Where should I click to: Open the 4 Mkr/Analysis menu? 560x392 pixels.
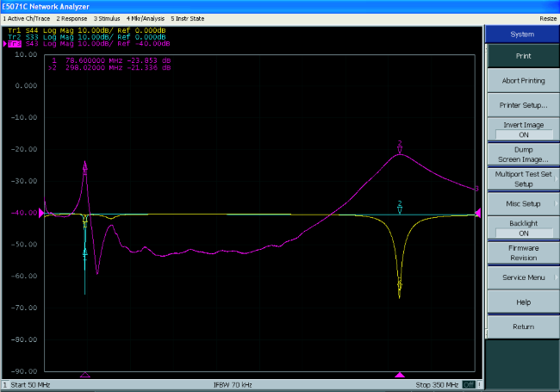click(146, 17)
